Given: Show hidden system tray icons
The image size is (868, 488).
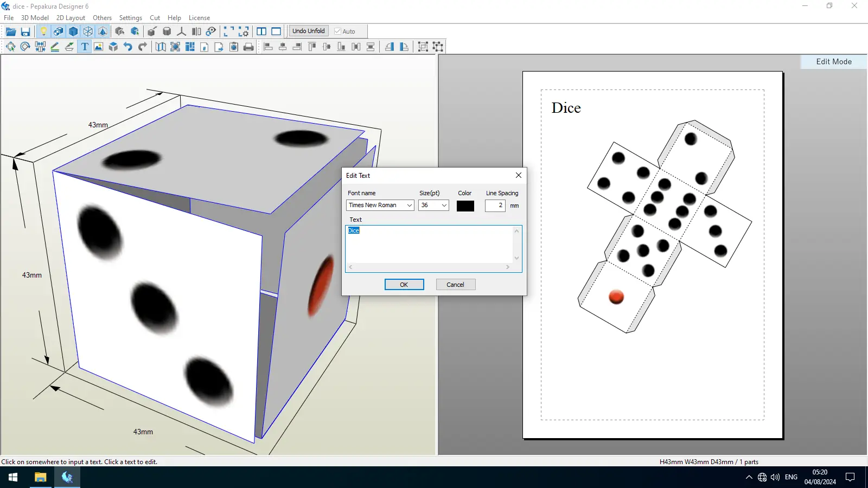Looking at the screenshot, I should 749,477.
